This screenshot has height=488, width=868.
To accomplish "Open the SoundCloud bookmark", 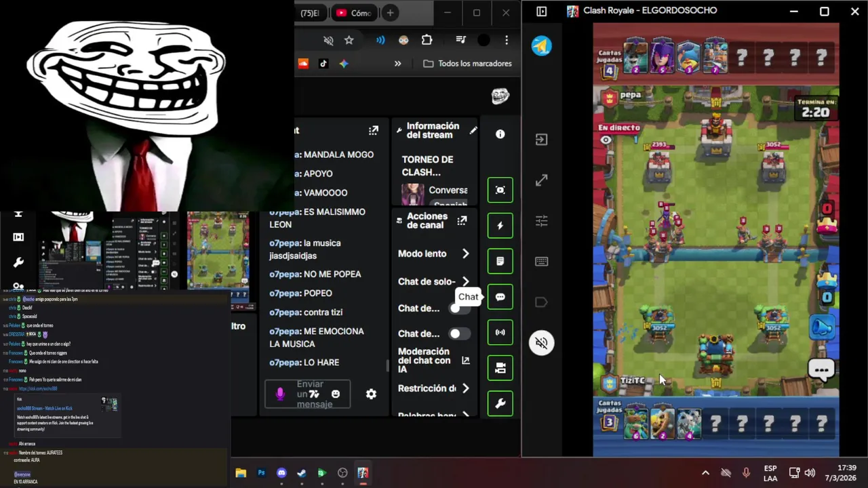I will [x=303, y=63].
